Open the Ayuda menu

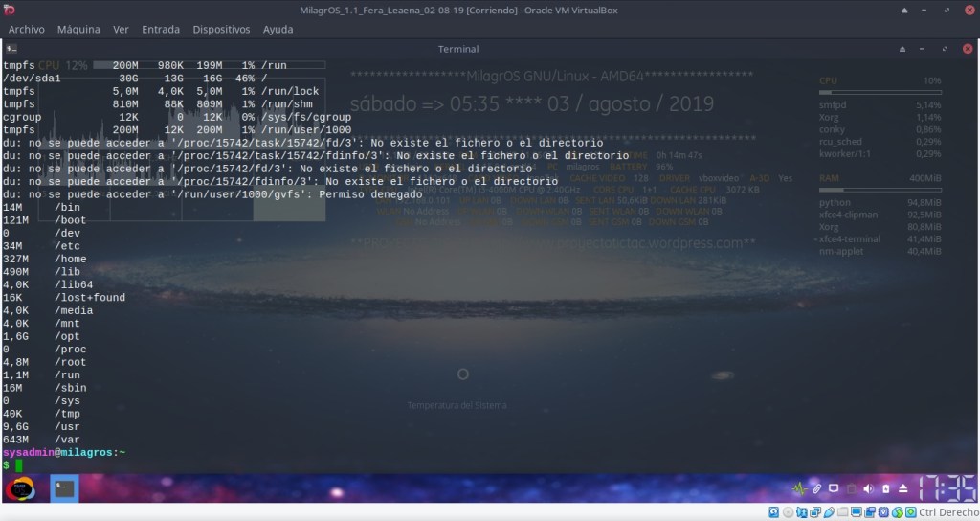pyautogui.click(x=278, y=30)
